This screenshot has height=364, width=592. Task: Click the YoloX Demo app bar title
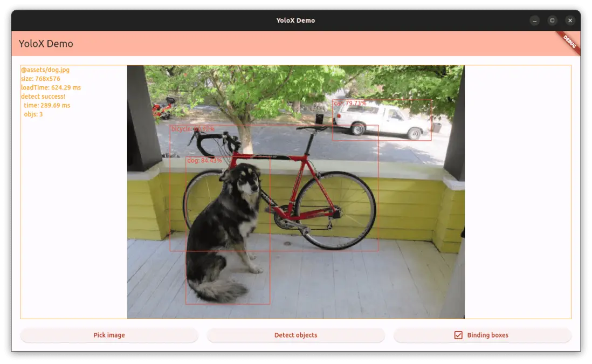pyautogui.click(x=46, y=44)
